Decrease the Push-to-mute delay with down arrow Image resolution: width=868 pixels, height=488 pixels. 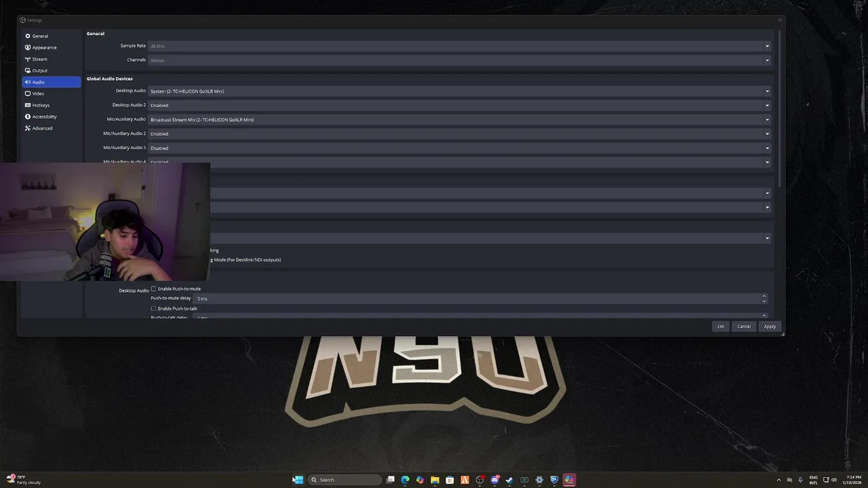764,301
